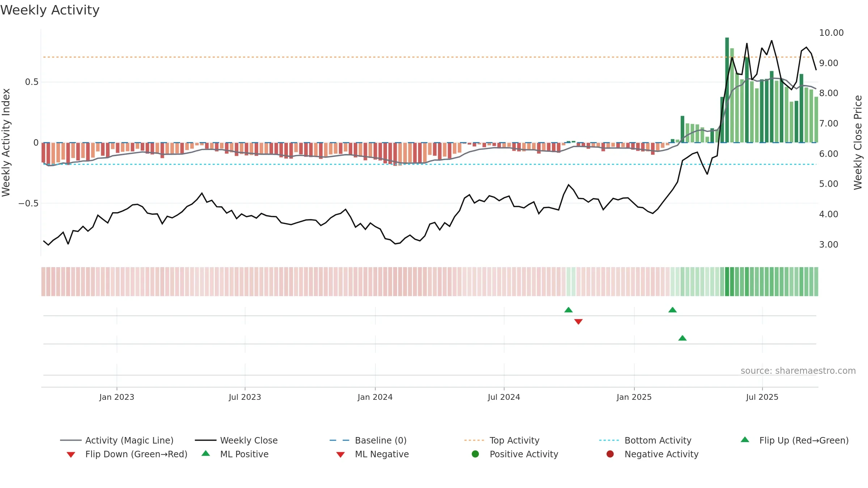Click the Jul 2024 x-axis label
The image size is (868, 488).
tap(504, 397)
